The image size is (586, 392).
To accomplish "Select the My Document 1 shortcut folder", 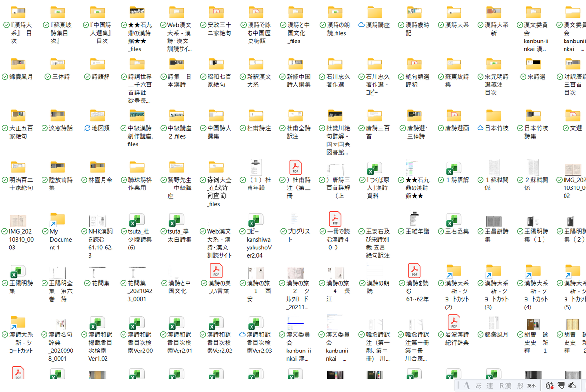I will click(58, 219).
